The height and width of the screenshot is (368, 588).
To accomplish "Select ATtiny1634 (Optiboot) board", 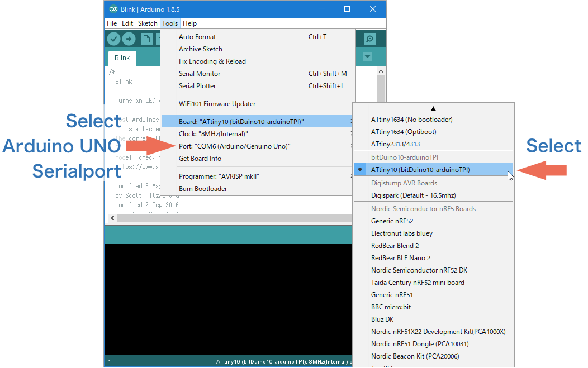I will tap(434, 132).
